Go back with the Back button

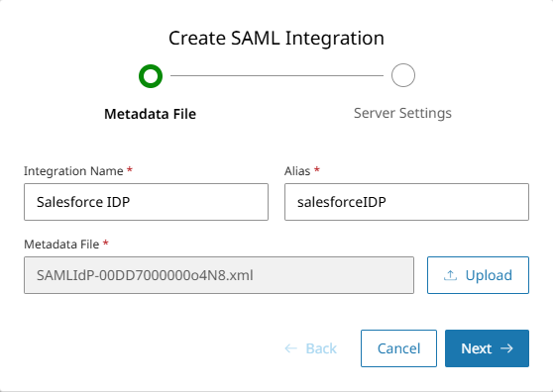click(x=311, y=348)
